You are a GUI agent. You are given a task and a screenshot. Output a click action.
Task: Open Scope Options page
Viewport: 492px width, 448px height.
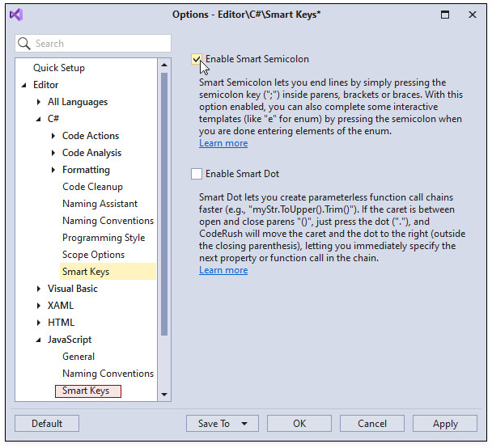93,255
